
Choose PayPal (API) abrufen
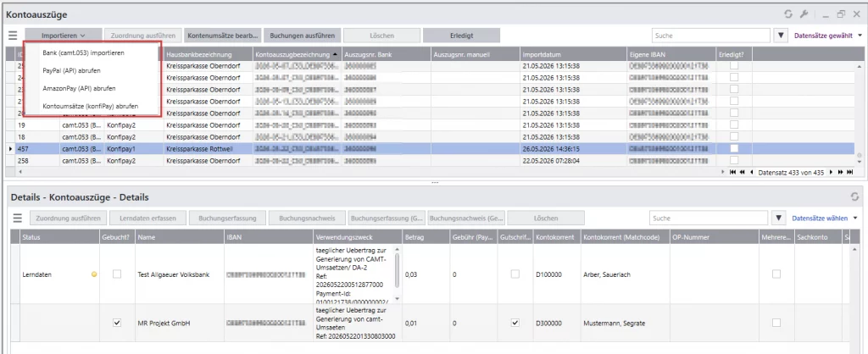click(71, 71)
